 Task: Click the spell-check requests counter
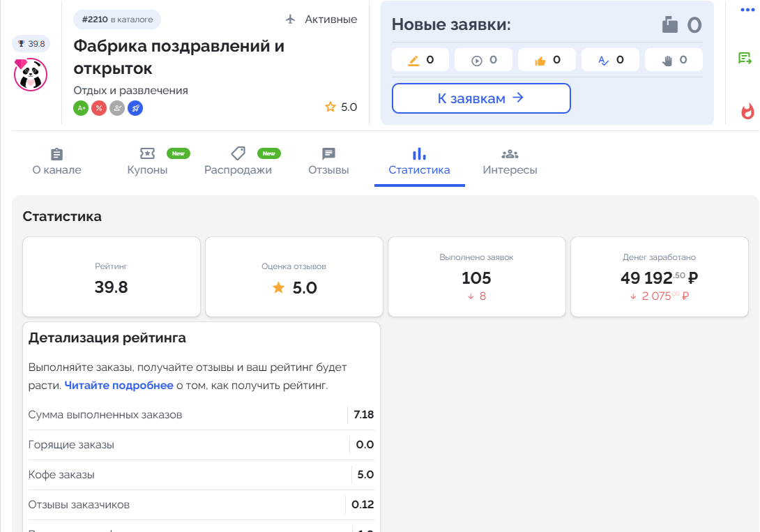click(x=610, y=60)
